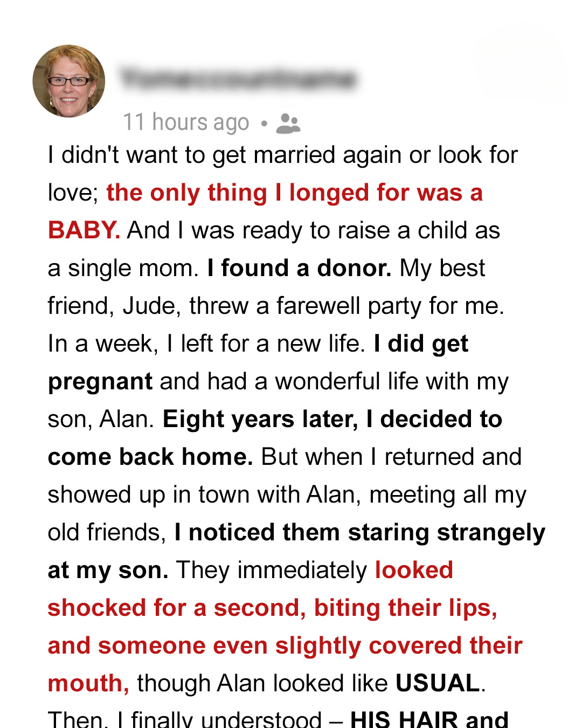This screenshot has width=582, height=728.
Task: Click the bold text "come back home."
Action: [150, 457]
